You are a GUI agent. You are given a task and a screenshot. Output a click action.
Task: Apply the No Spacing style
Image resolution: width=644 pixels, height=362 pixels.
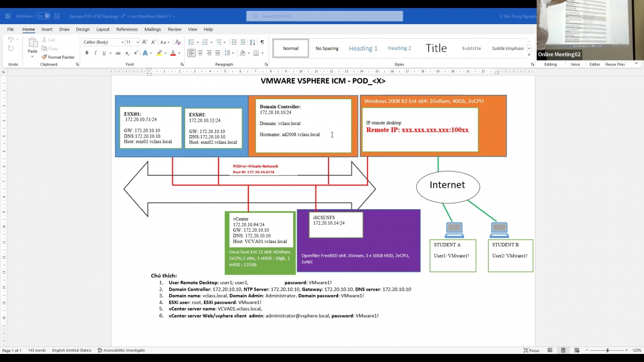(x=327, y=48)
